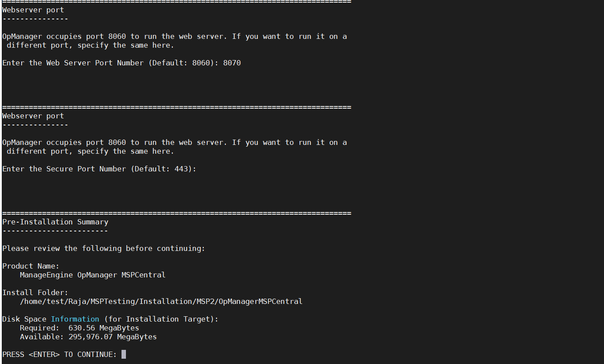Viewport: 604px width, 364px height.
Task: Click the Disk Space label text
Action: point(24,319)
